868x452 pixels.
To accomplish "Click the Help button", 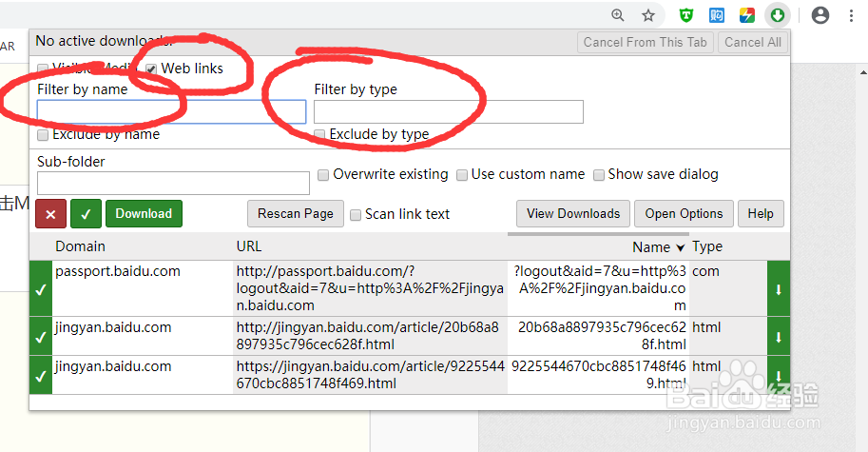I will [761, 214].
